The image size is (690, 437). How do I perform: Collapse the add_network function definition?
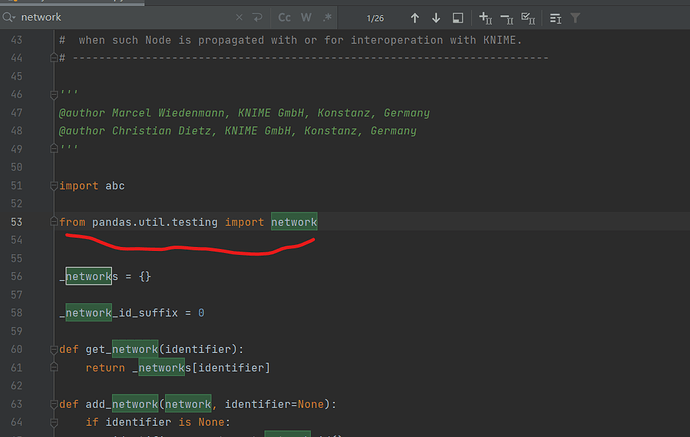(x=53, y=404)
